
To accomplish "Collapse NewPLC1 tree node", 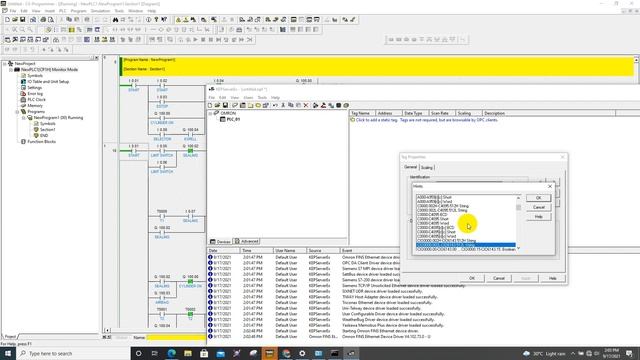I will click(x=11, y=70).
